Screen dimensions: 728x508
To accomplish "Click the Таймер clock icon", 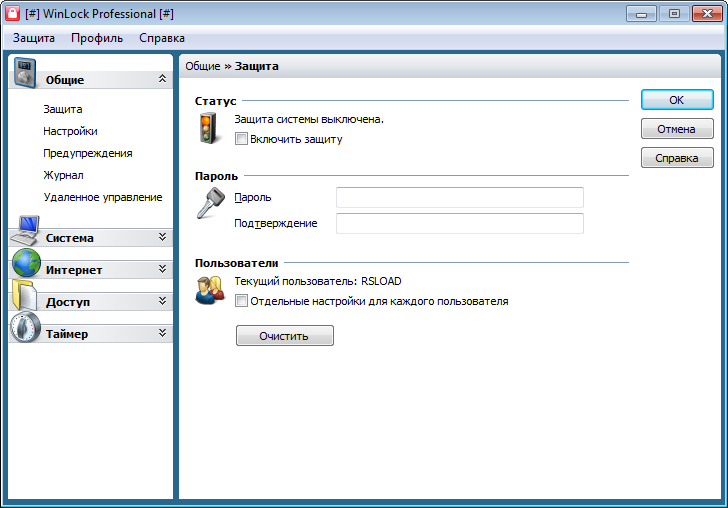I will [x=26, y=327].
